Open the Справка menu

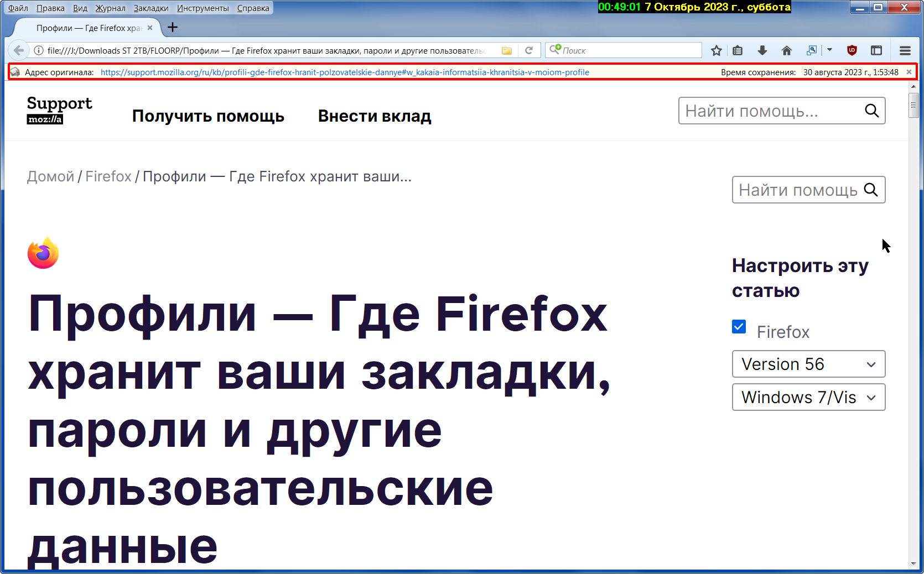[x=253, y=8]
